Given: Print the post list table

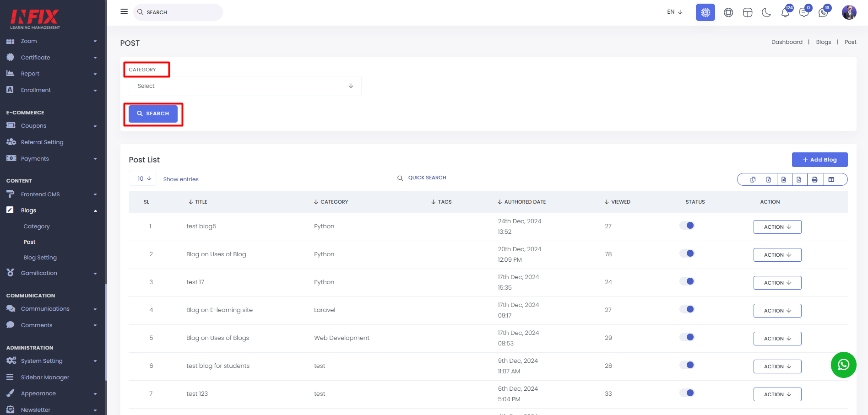Looking at the screenshot, I should (x=814, y=180).
